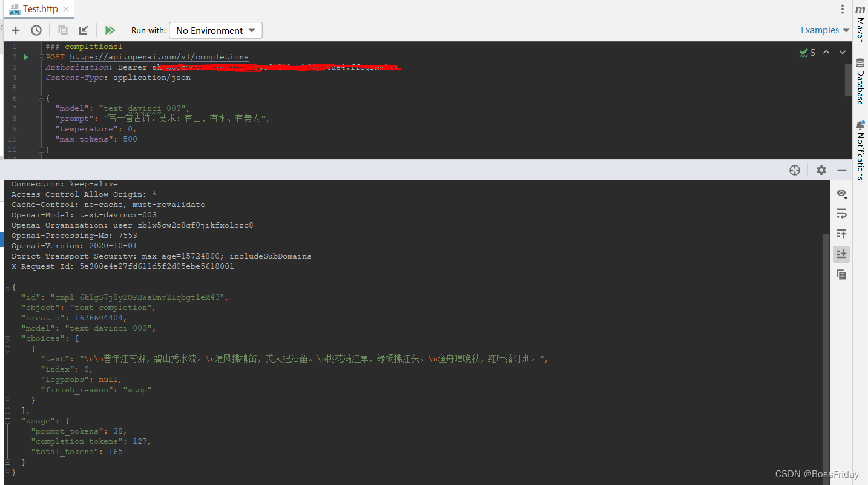Toggle scroll to end of response
Screen dimensions: 868x485
click(x=841, y=254)
